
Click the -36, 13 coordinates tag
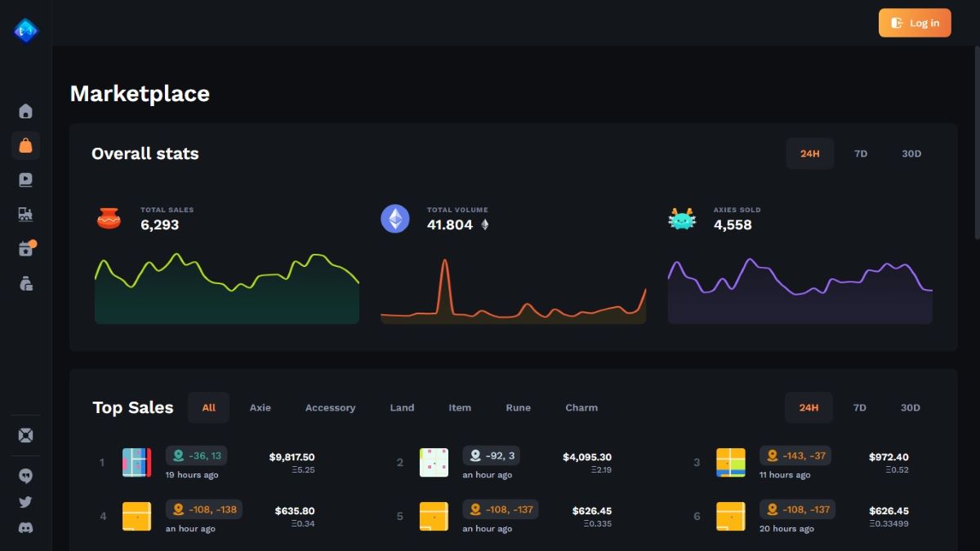(197, 455)
